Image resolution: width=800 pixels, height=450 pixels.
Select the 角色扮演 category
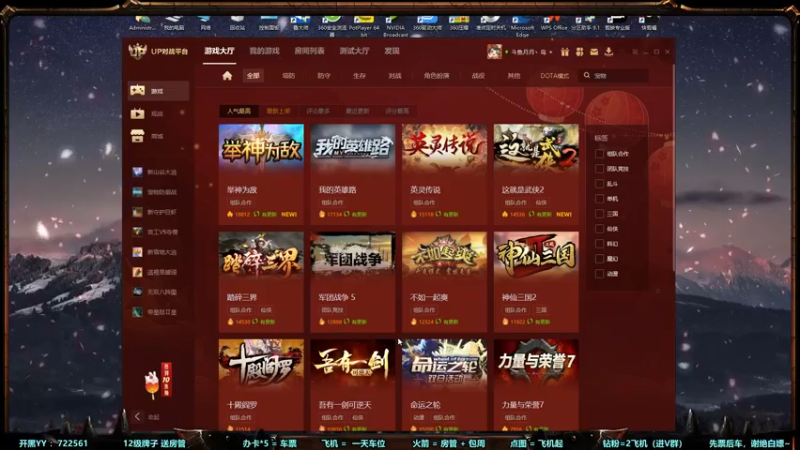(437, 76)
